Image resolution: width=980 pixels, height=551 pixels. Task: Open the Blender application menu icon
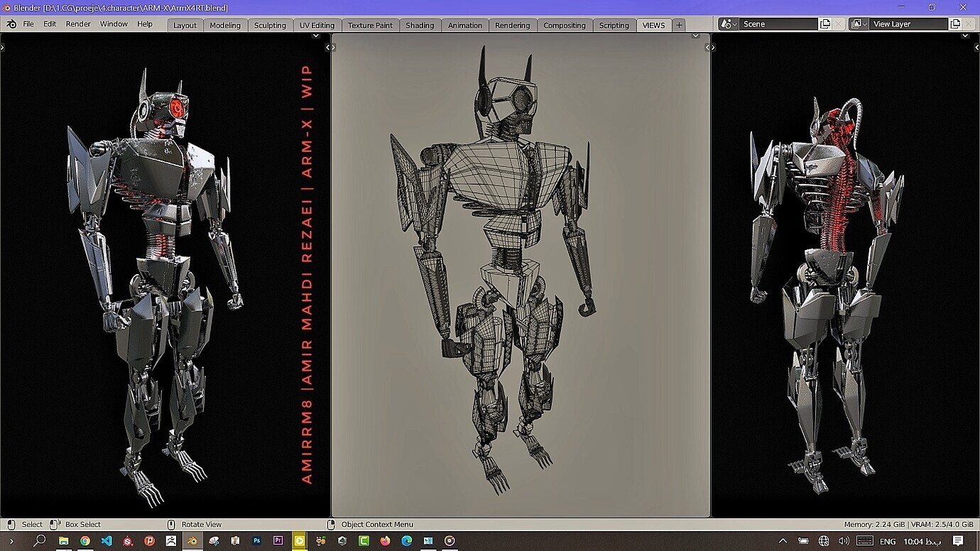tap(10, 23)
